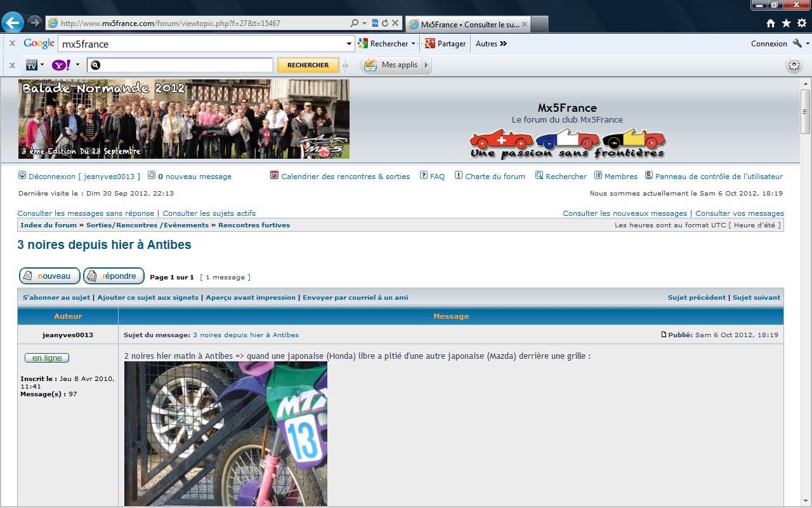Viewport: 812px width, 508px height.
Task: Open the Rechercher dropdown on Google toolbar
Action: pos(413,44)
